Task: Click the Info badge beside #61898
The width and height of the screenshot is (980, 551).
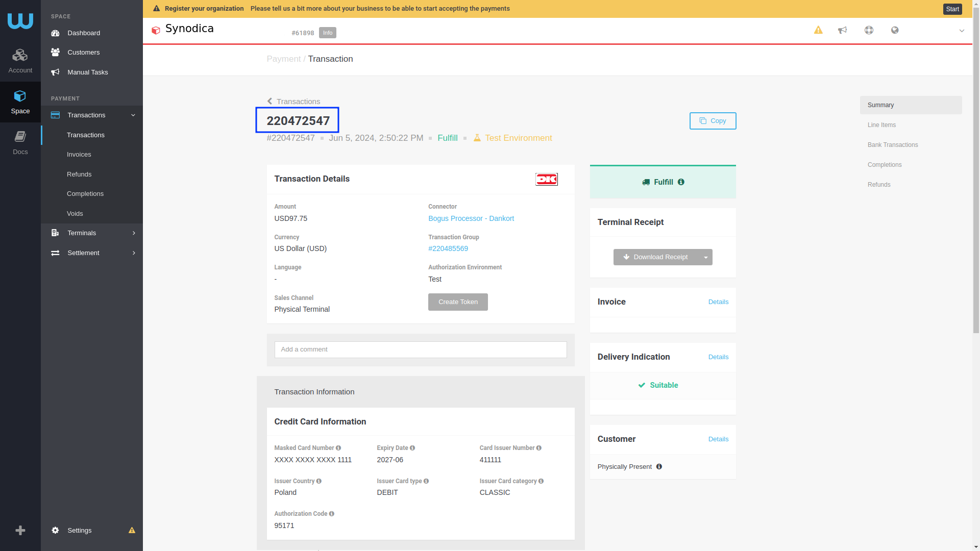Action: click(x=328, y=33)
